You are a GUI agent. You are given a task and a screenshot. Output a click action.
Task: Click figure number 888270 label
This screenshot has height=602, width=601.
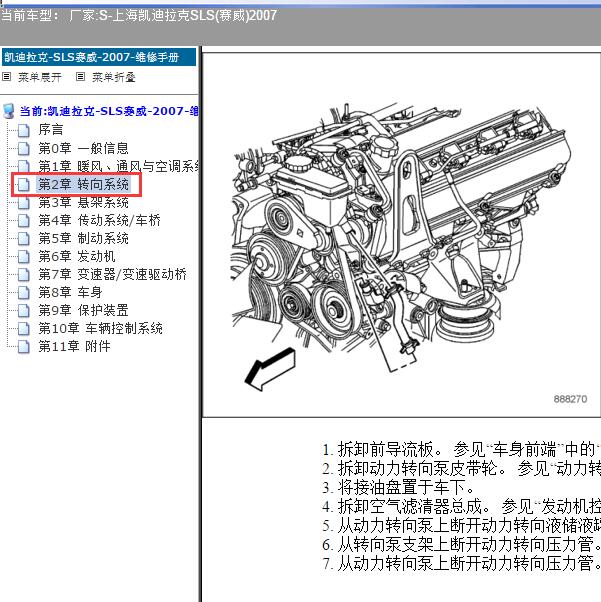click(570, 399)
